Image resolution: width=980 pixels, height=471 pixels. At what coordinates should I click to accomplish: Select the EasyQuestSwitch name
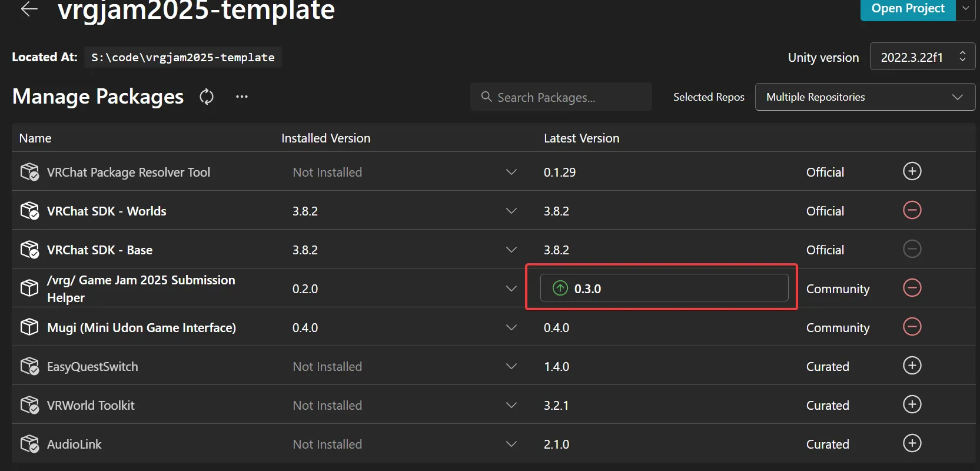(x=92, y=366)
